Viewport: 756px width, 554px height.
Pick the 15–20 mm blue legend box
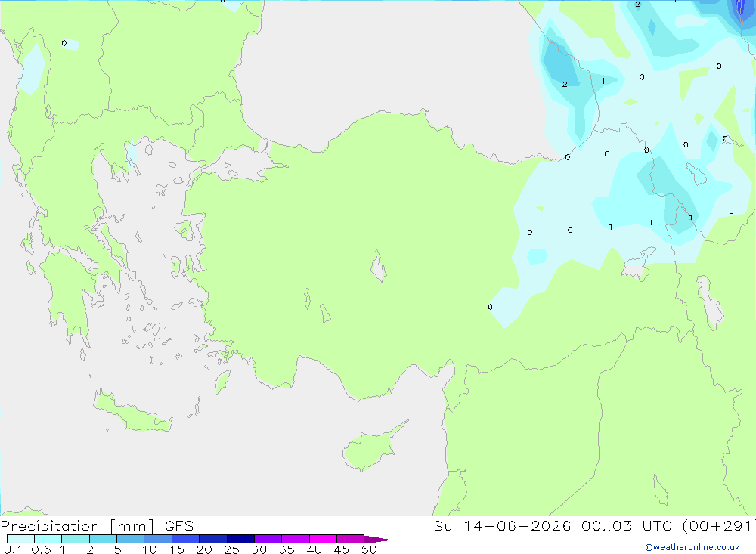tap(186, 539)
